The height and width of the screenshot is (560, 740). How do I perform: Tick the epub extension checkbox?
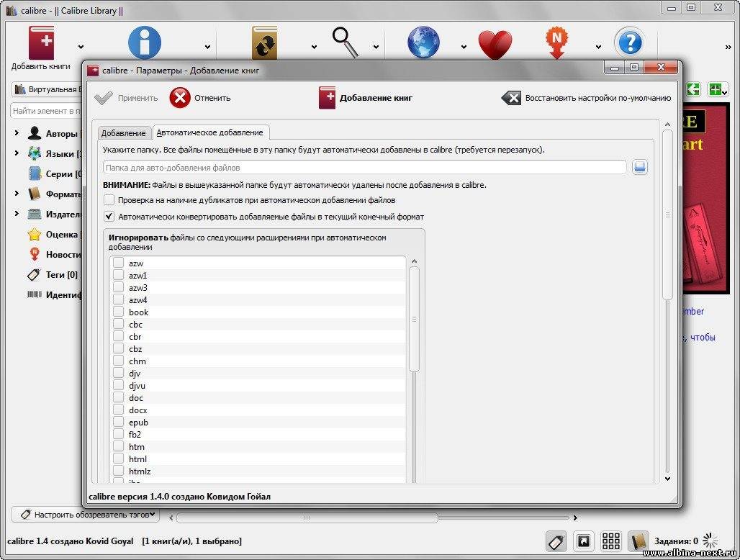[x=119, y=423]
